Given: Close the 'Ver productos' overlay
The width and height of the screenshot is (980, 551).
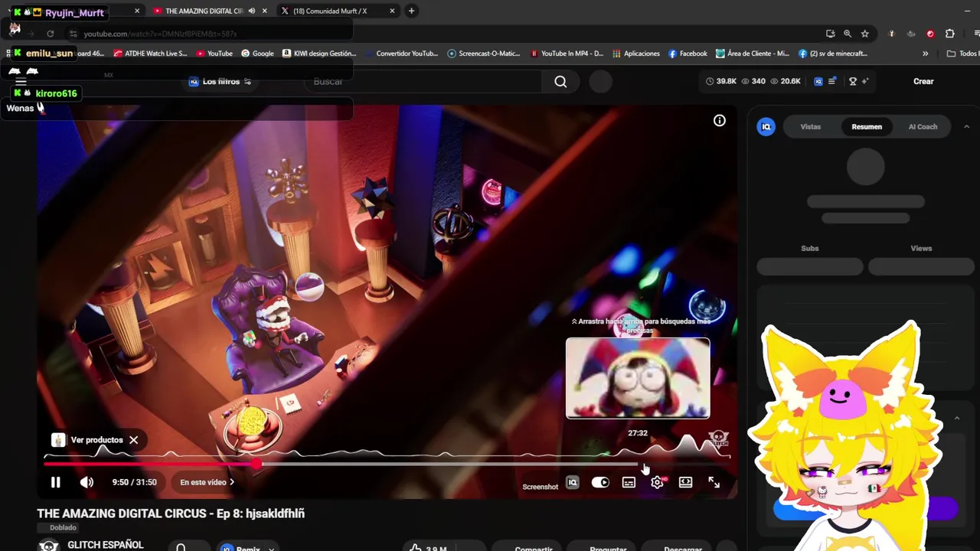Looking at the screenshot, I should pos(133,440).
